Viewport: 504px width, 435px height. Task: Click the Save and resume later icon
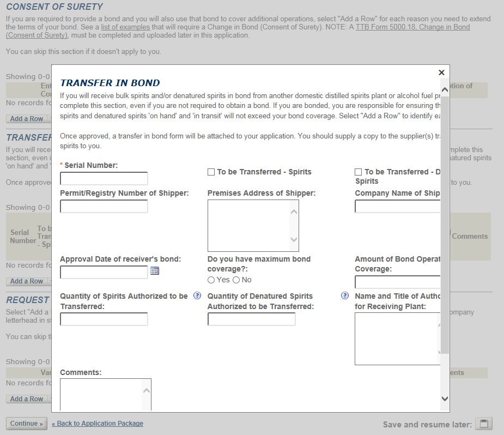[x=484, y=424]
